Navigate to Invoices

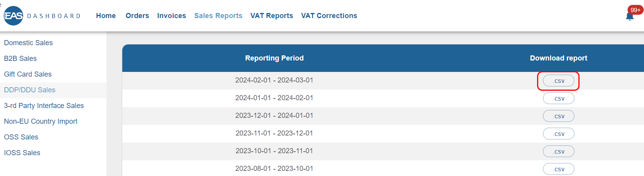[171, 16]
